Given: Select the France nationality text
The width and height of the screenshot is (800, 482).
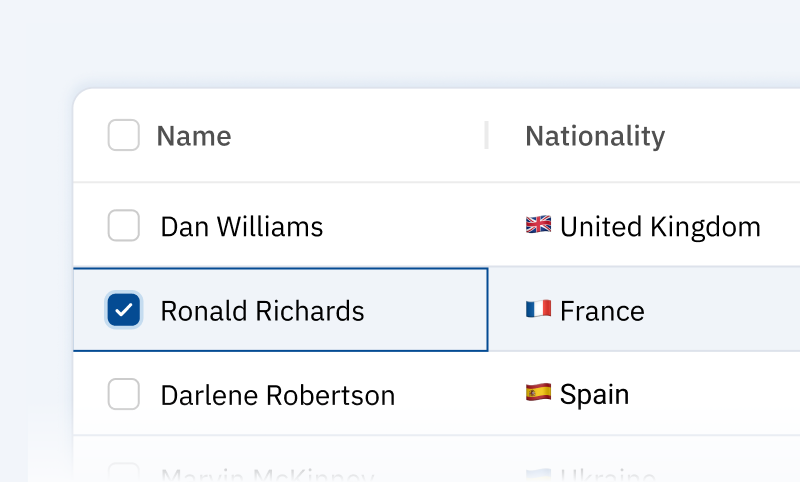Looking at the screenshot, I should click(602, 311).
